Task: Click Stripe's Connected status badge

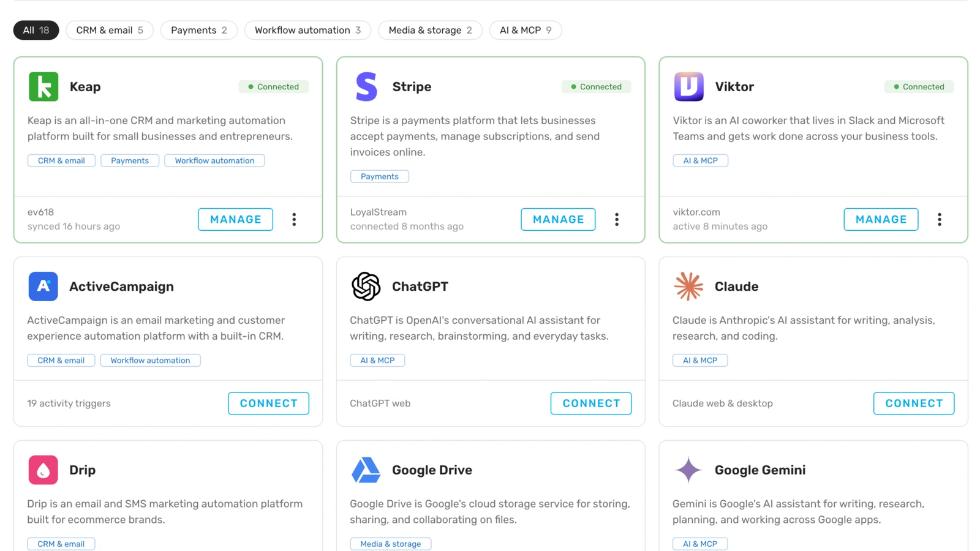Action: click(x=597, y=87)
